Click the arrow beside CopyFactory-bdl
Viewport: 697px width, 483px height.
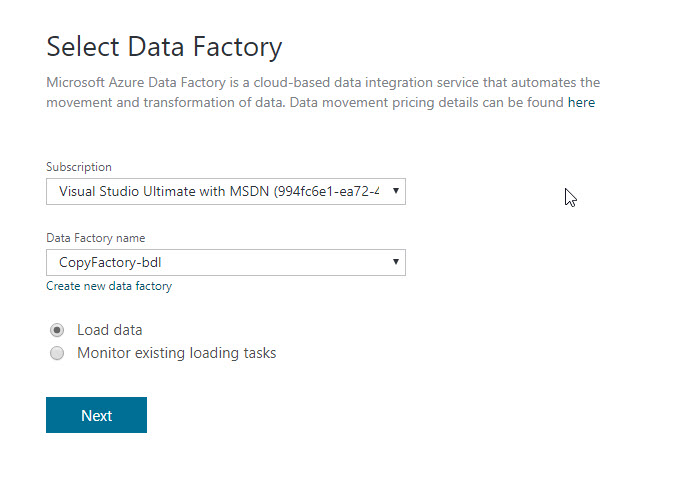[x=396, y=263]
